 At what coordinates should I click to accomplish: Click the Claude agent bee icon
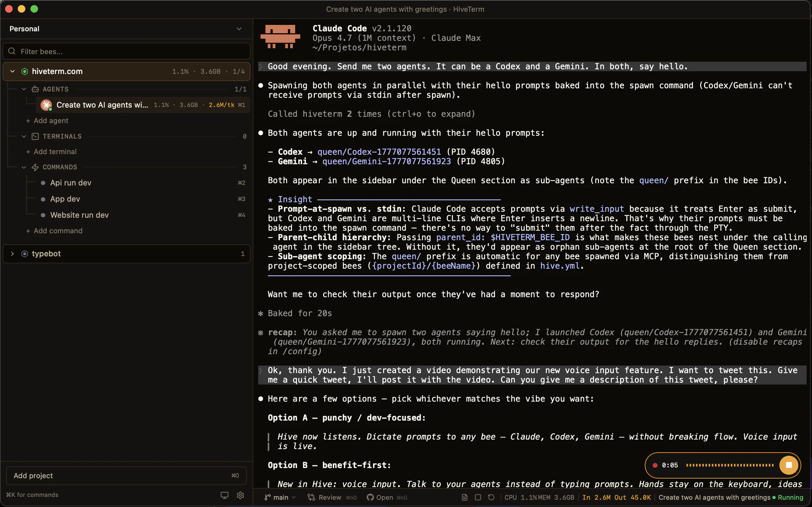click(x=46, y=105)
